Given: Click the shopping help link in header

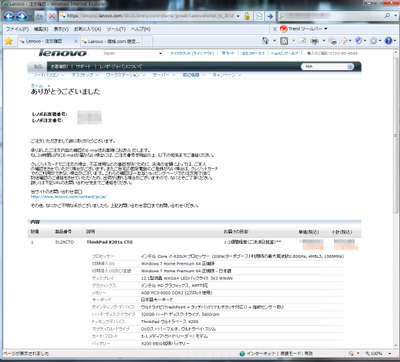Looking at the screenshot, I should (x=284, y=53).
